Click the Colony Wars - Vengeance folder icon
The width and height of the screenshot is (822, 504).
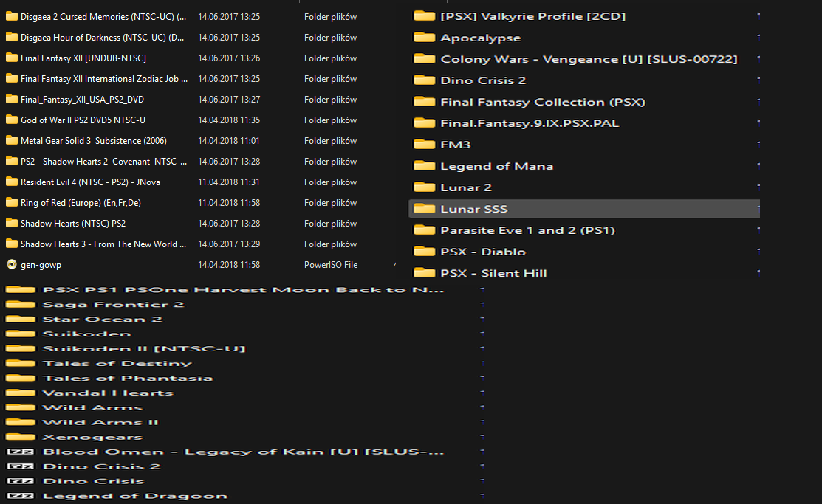424,59
